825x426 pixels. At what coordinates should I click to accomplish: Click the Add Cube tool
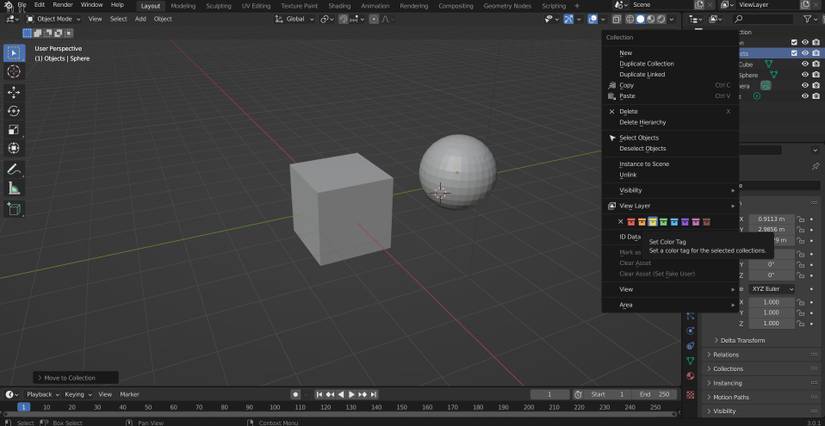pos(14,209)
